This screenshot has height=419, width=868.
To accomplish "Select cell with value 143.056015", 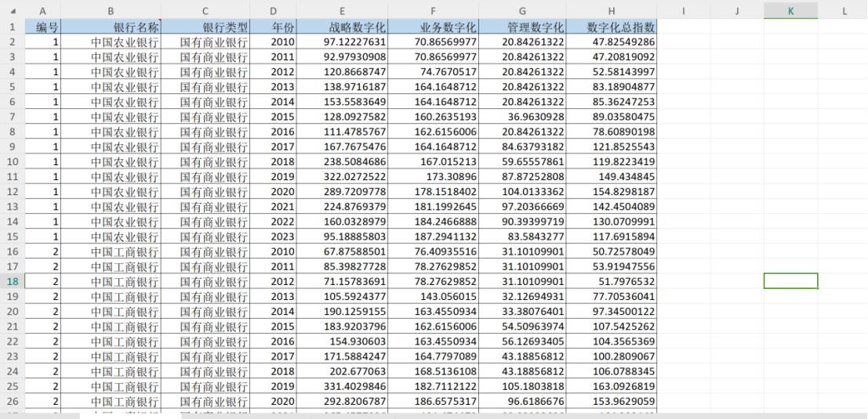I will pos(434,296).
